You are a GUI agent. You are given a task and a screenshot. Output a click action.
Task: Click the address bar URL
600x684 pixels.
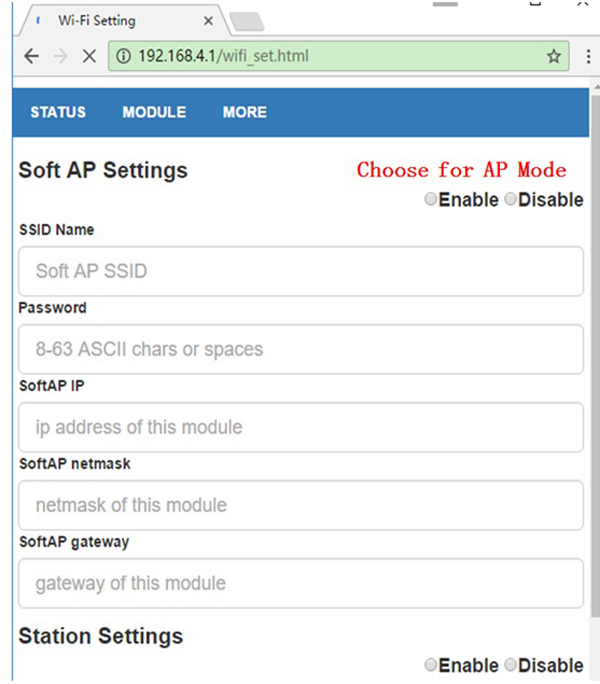[300, 57]
